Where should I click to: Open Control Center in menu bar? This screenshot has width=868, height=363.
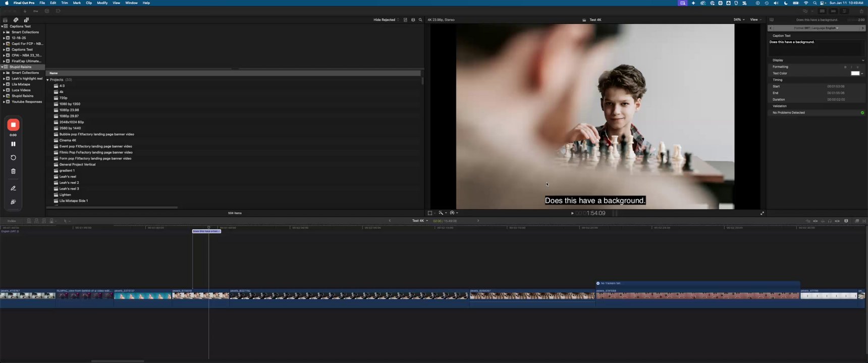pyautogui.click(x=823, y=3)
